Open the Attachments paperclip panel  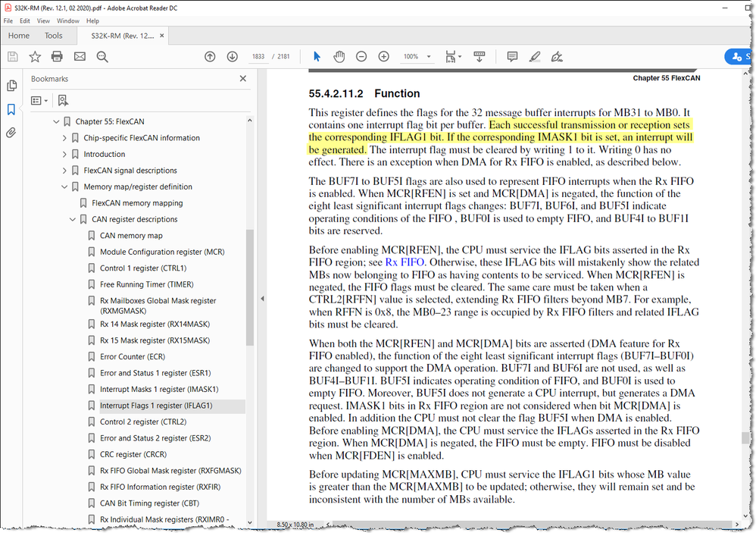click(x=11, y=133)
